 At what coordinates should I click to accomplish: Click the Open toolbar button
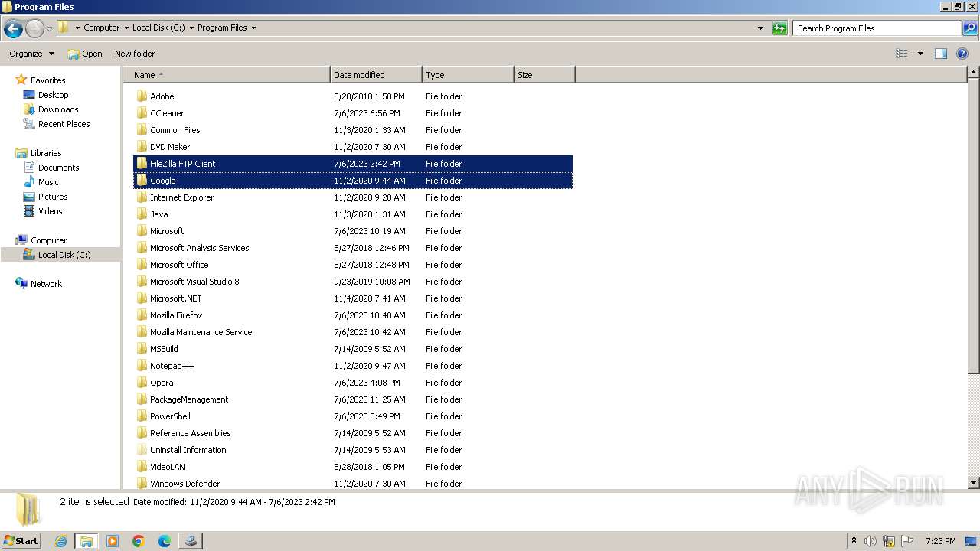[85, 54]
